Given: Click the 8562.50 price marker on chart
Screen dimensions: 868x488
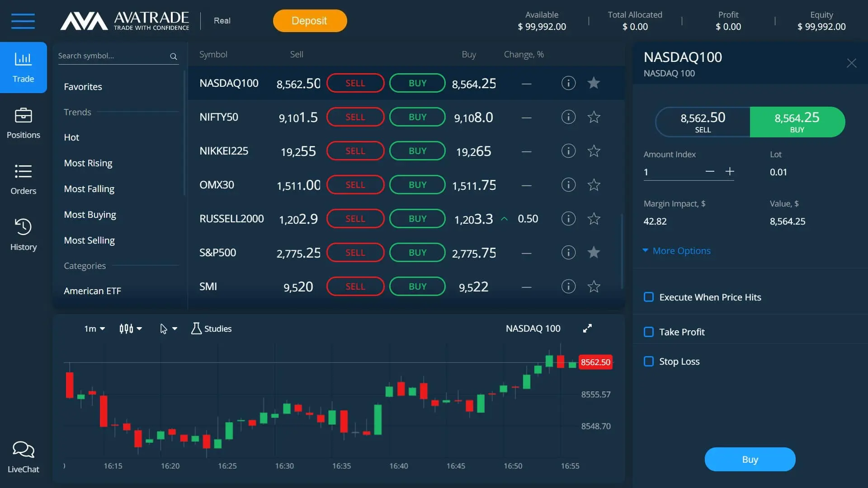Looking at the screenshot, I should pos(595,362).
